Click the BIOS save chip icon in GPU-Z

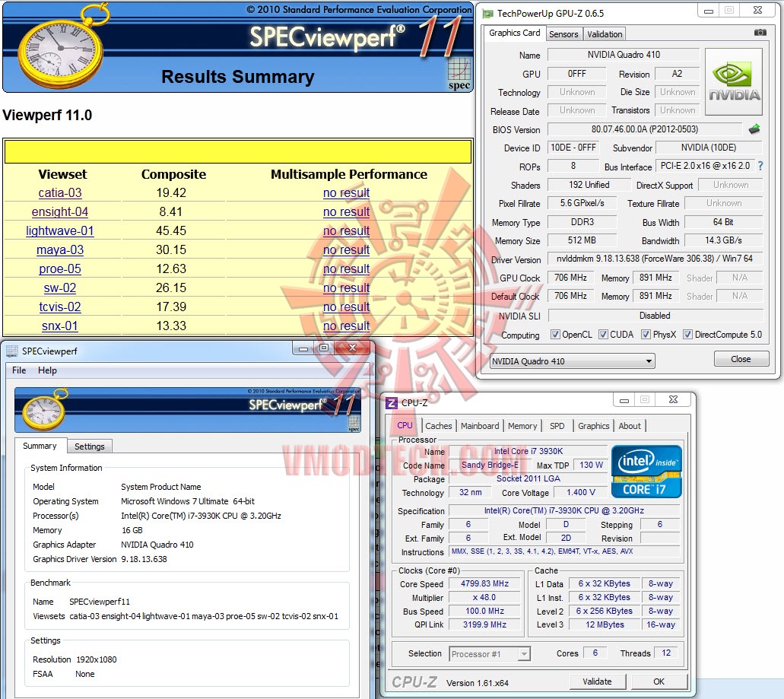click(754, 129)
